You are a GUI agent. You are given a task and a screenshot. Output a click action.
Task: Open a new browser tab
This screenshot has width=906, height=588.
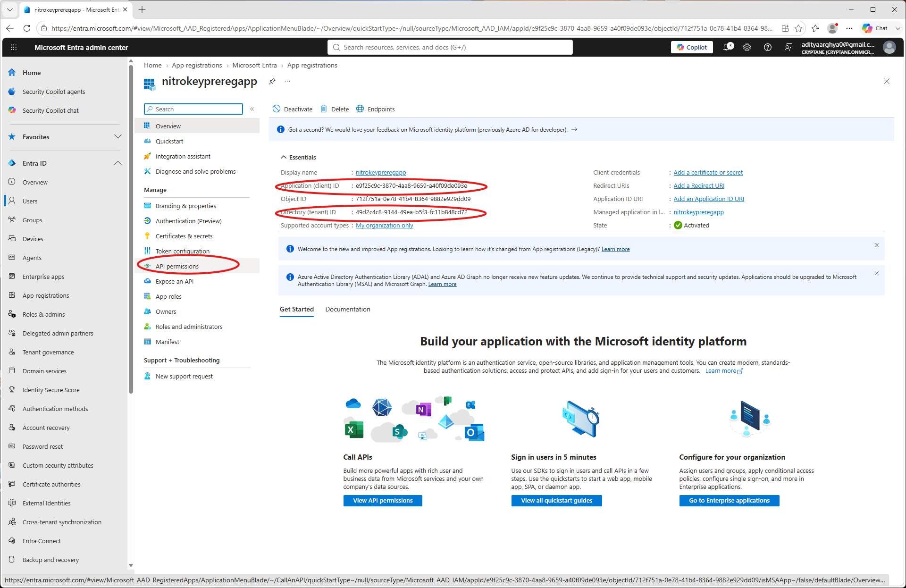coord(142,9)
